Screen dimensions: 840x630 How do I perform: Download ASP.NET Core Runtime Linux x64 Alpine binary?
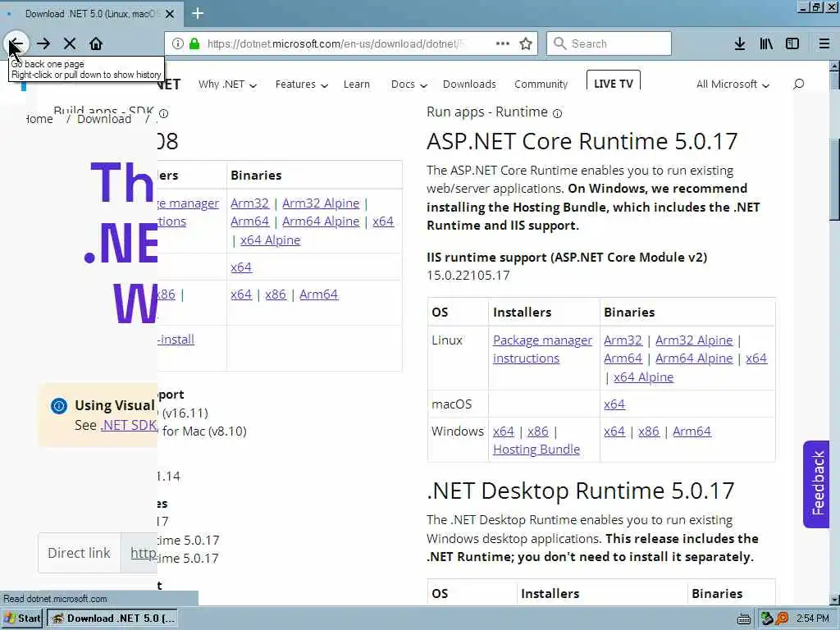[643, 377]
